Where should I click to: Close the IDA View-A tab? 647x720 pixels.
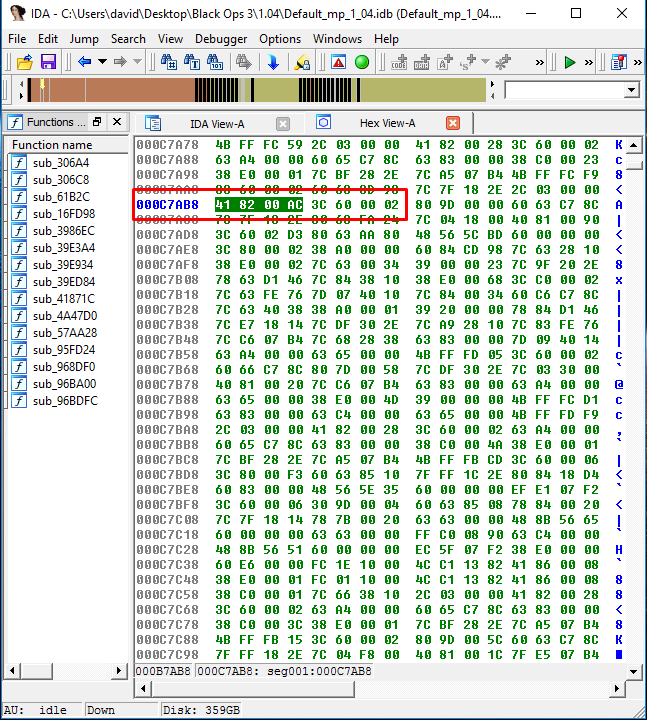tap(283, 124)
